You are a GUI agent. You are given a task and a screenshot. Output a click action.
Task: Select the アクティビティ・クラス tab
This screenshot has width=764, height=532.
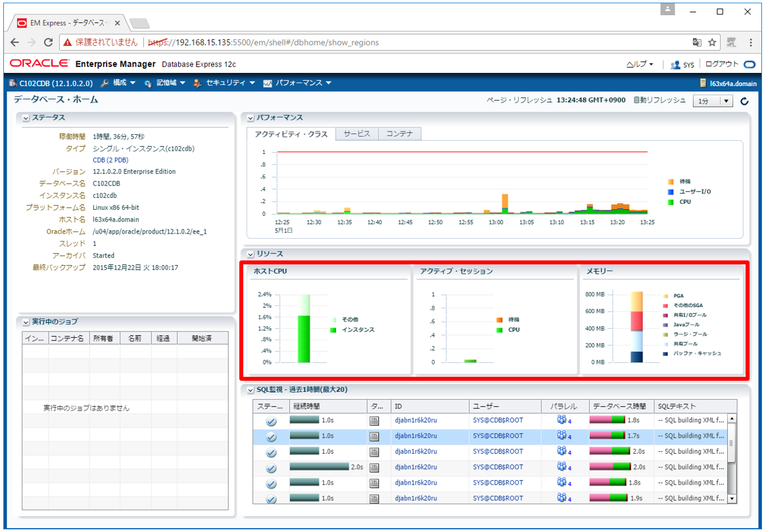click(x=291, y=134)
